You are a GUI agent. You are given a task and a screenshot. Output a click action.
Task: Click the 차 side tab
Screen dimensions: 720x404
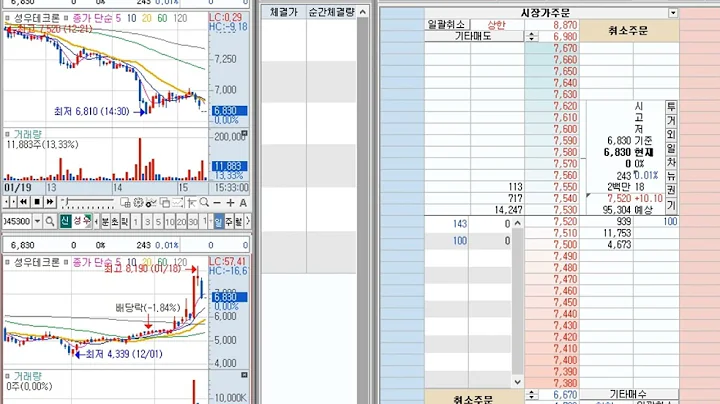click(x=671, y=162)
